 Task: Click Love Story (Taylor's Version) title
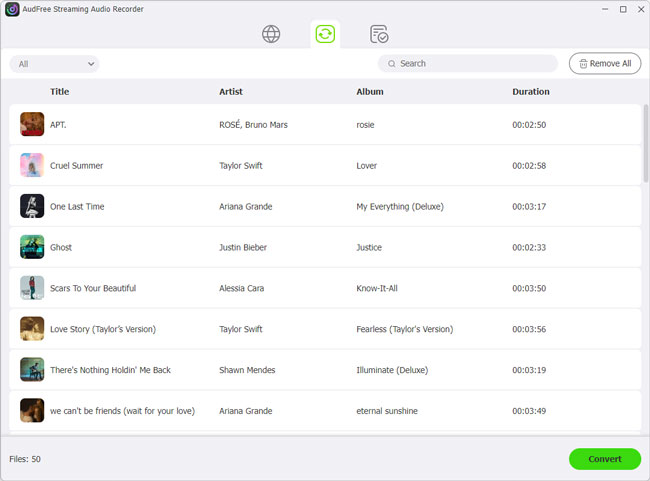pyautogui.click(x=103, y=329)
